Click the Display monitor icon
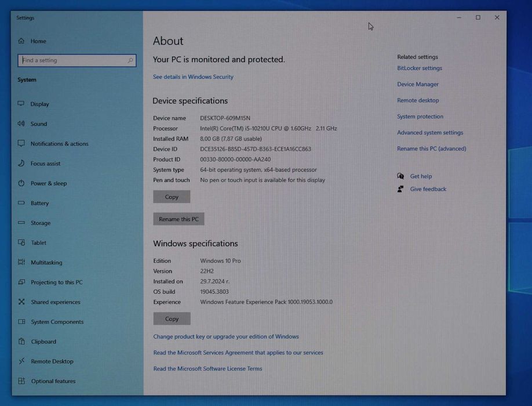Screen dimensions: 532x406 click(x=21, y=104)
